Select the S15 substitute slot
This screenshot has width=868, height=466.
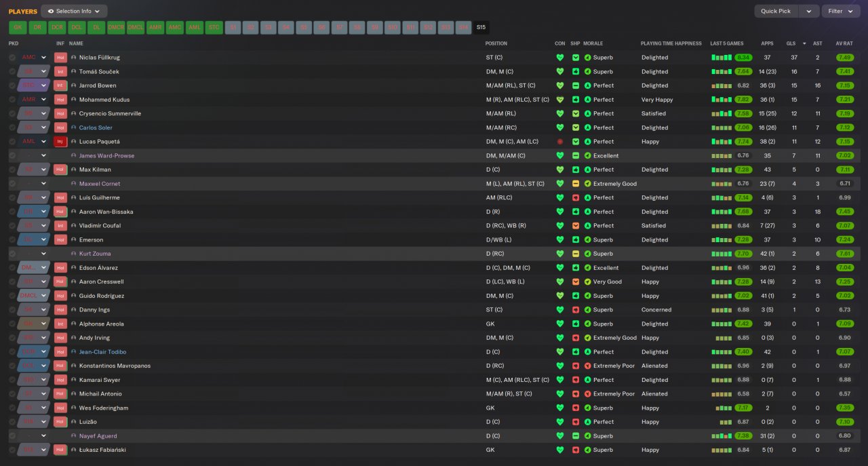pos(481,27)
